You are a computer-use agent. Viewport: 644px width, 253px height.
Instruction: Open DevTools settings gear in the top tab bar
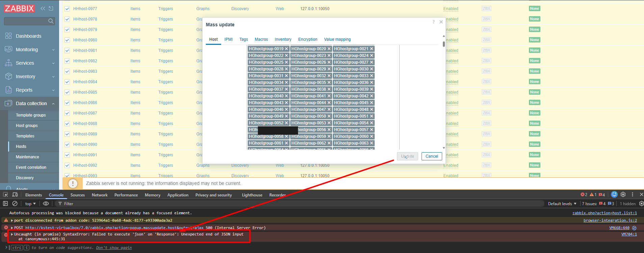pos(623,194)
